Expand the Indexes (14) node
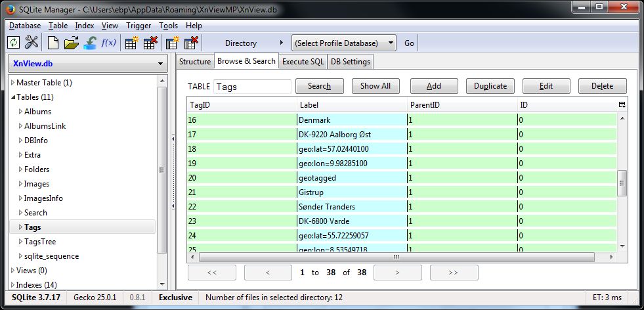 (x=12, y=285)
